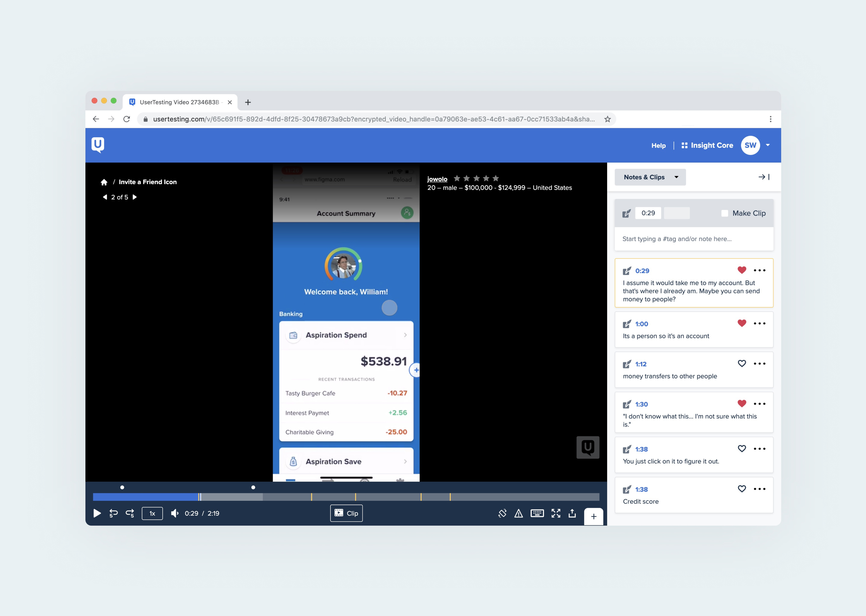Unfavorite the 1:00 note
866x616 pixels.
tap(742, 323)
